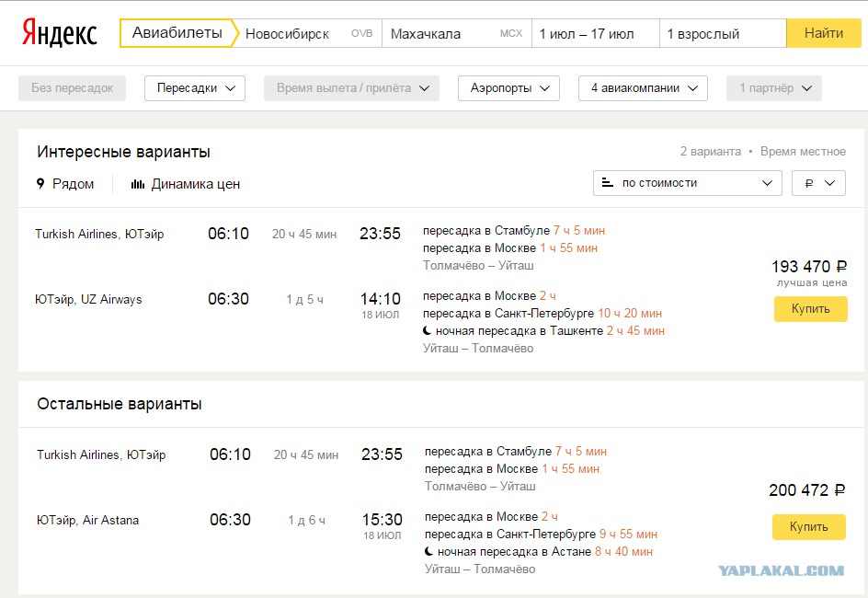Click Turkish Airlines, ЮТэйр in Интересные варианты

[99, 234]
